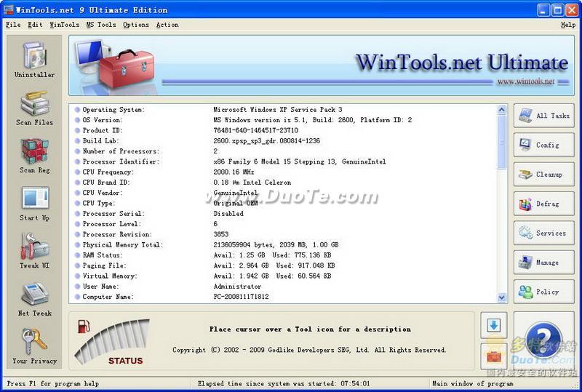Screen dimensions: 582x392
Task: Open the WinTools menu
Action: click(64, 25)
